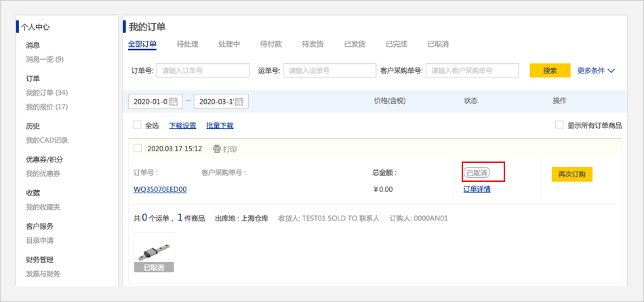Click the 下载设置 link
This screenshot has width=644, height=302.
pos(182,126)
